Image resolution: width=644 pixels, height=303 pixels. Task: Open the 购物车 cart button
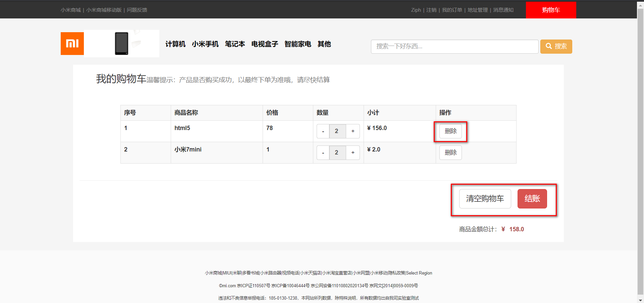point(551,10)
